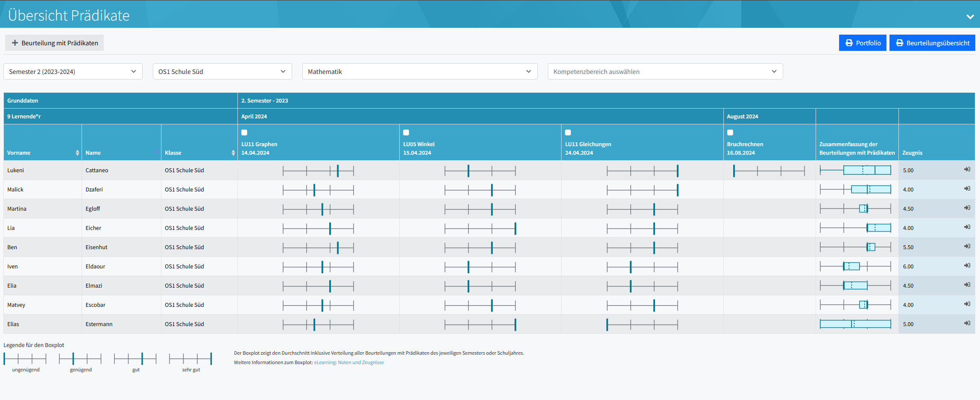Click the Portfolio print button
980x400 pixels.
coord(863,43)
